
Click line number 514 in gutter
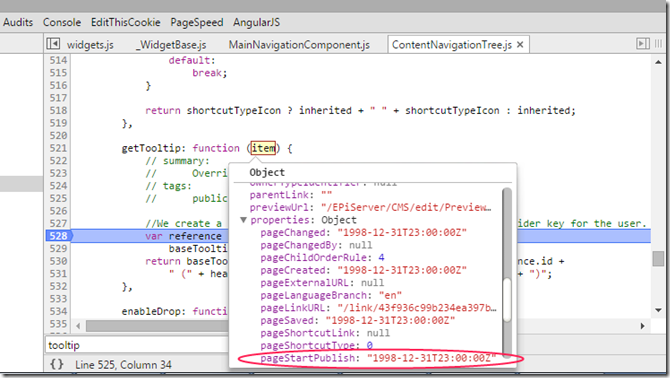(x=59, y=60)
